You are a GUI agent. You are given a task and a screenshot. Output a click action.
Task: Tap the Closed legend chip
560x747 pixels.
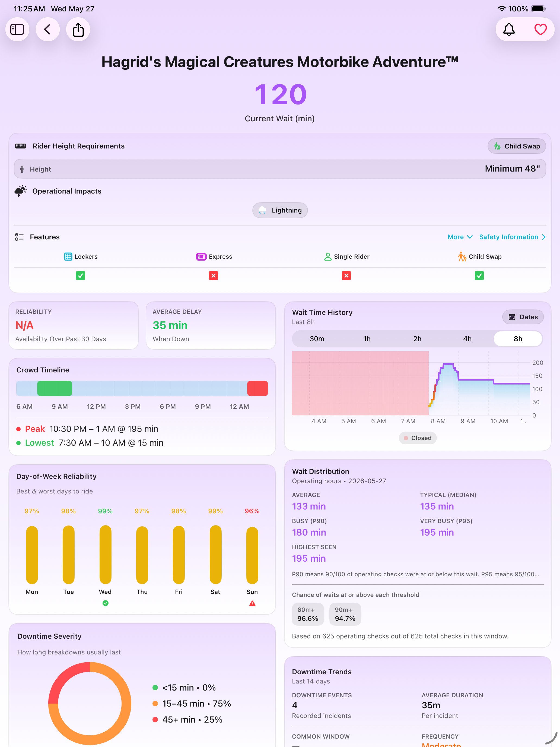click(x=418, y=438)
